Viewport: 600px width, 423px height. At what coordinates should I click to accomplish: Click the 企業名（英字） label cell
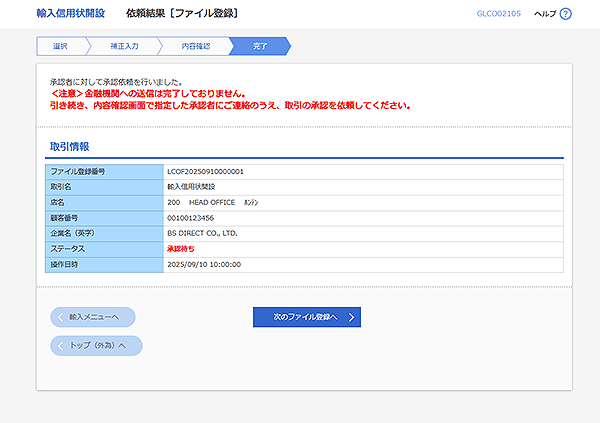(x=104, y=234)
